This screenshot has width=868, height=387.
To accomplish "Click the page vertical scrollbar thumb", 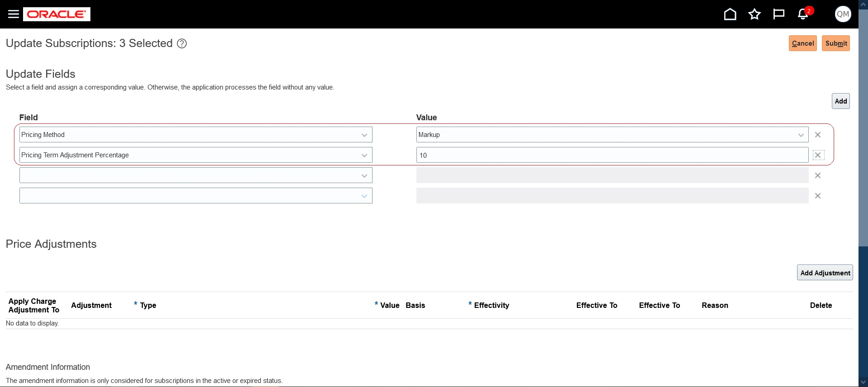I will click(863, 128).
